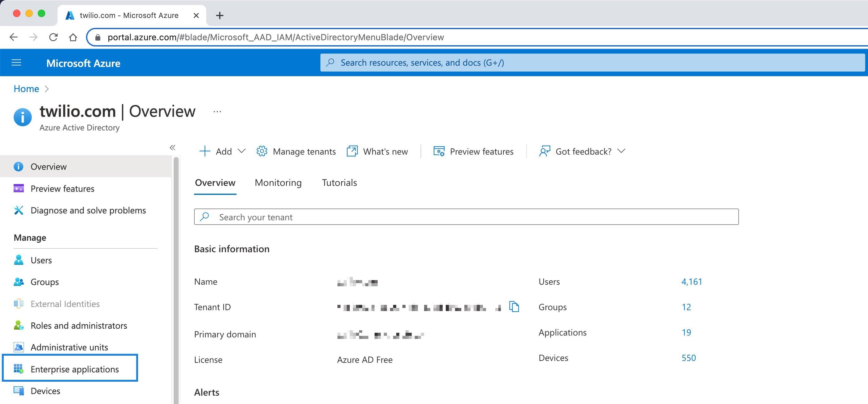The width and height of the screenshot is (868, 404).
Task: Select Administrative units
Action: click(x=69, y=347)
